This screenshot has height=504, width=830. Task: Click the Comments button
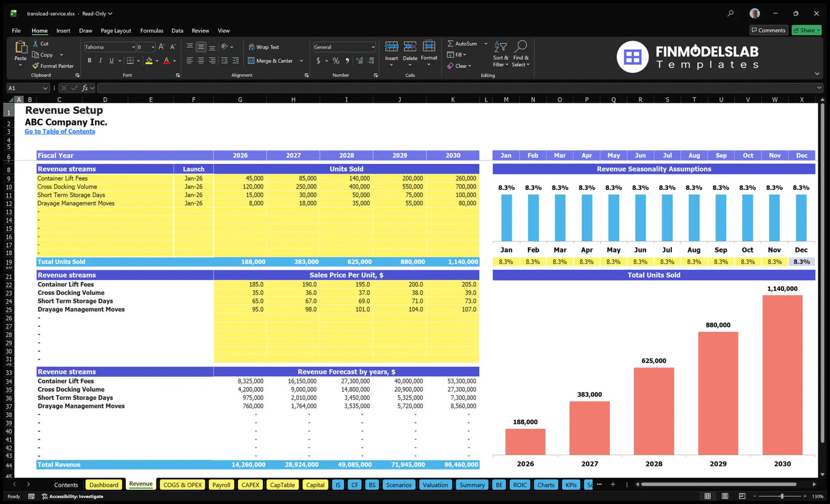point(768,30)
